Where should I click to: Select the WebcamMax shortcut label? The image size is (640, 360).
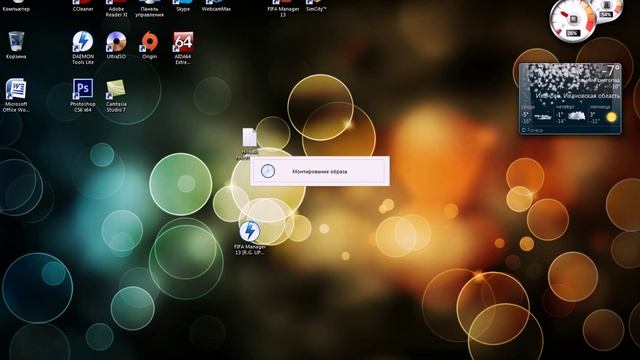[x=216, y=9]
